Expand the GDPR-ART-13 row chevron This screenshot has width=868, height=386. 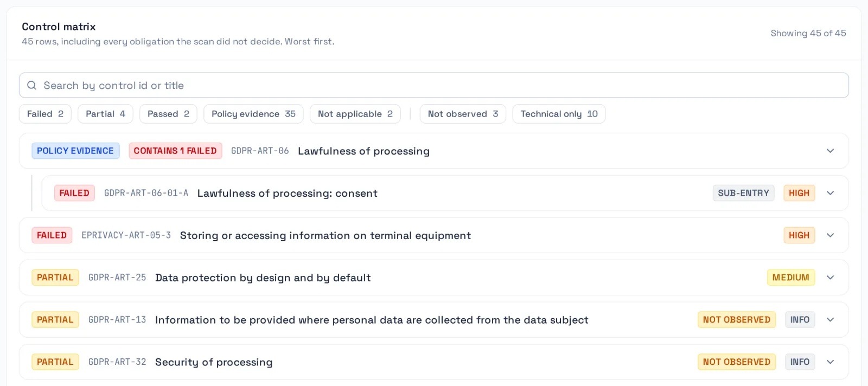(830, 320)
